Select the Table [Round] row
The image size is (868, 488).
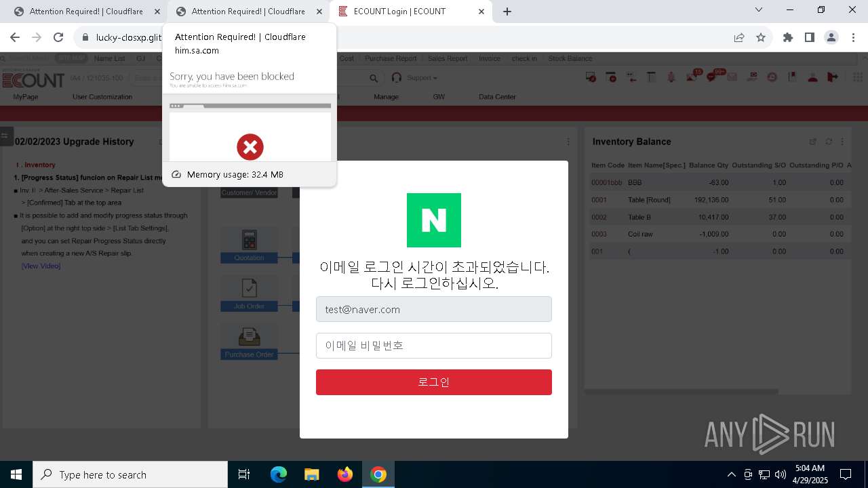point(720,200)
